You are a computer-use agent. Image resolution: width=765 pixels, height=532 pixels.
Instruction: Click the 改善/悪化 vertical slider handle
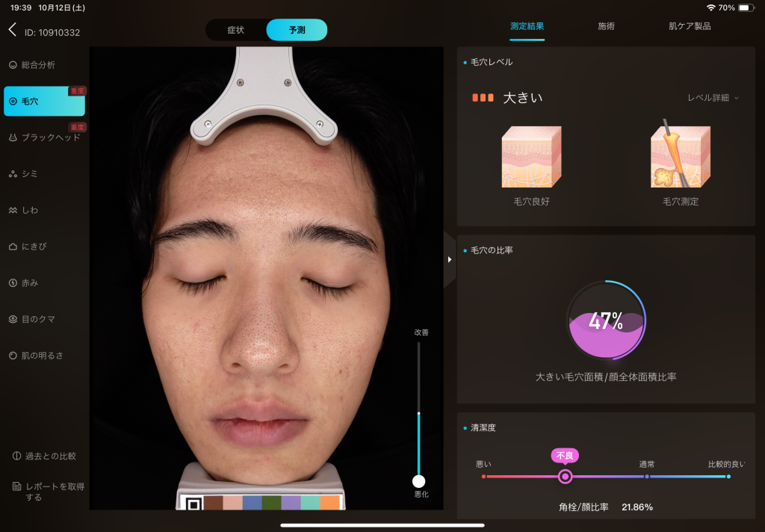coord(419,481)
